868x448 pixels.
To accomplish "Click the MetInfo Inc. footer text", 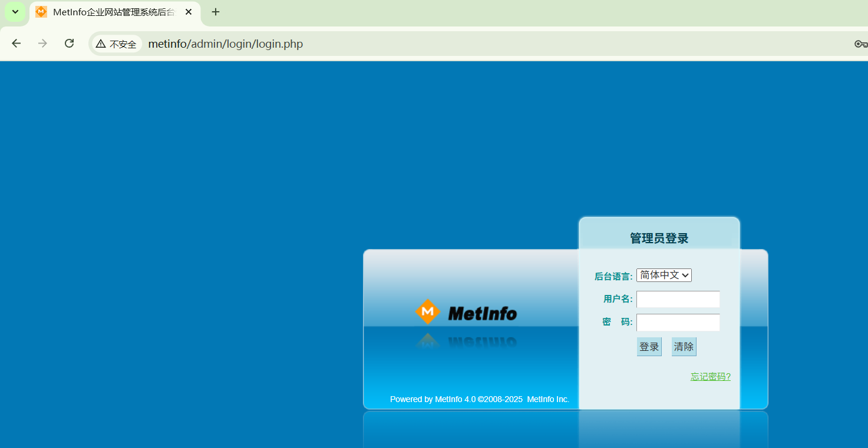I will (x=548, y=399).
